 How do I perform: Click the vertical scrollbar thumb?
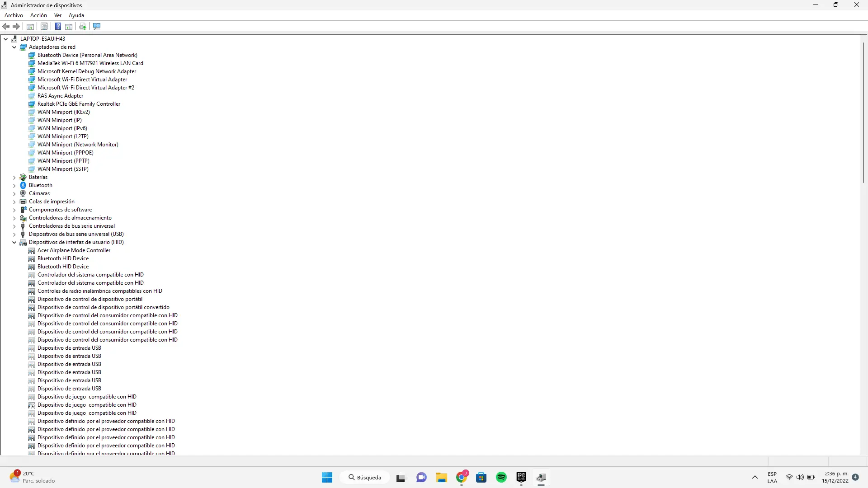(863, 113)
